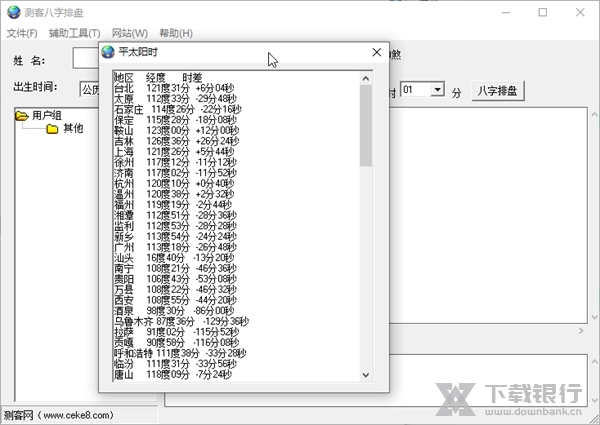The width and height of the screenshot is (600, 425).
Task: Click the globe app icon in main window title
Action: click(14, 12)
